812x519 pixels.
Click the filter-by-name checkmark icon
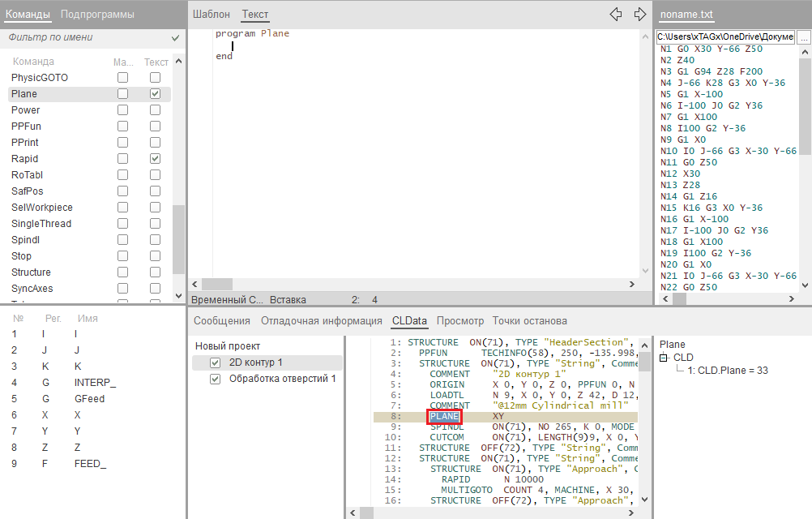pos(176,38)
